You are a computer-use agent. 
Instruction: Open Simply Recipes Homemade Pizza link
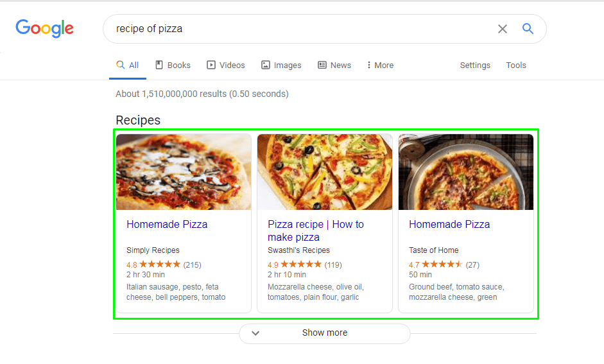[x=167, y=224]
